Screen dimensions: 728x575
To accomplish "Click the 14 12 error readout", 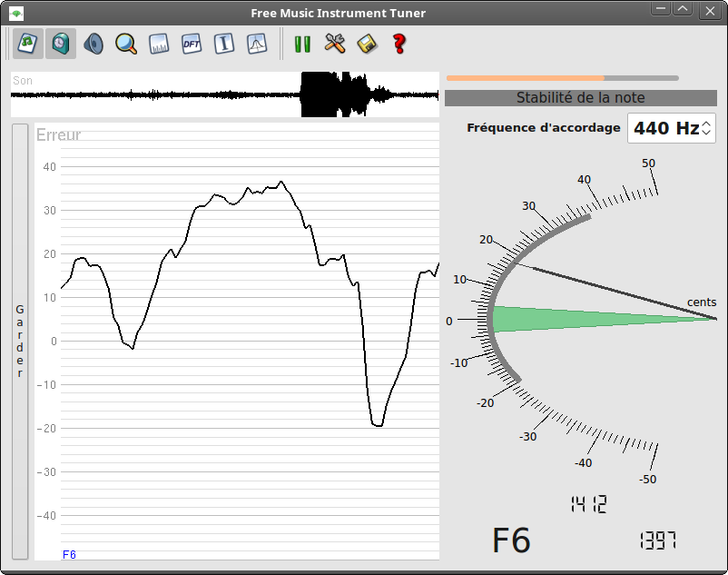I will click(x=589, y=504).
